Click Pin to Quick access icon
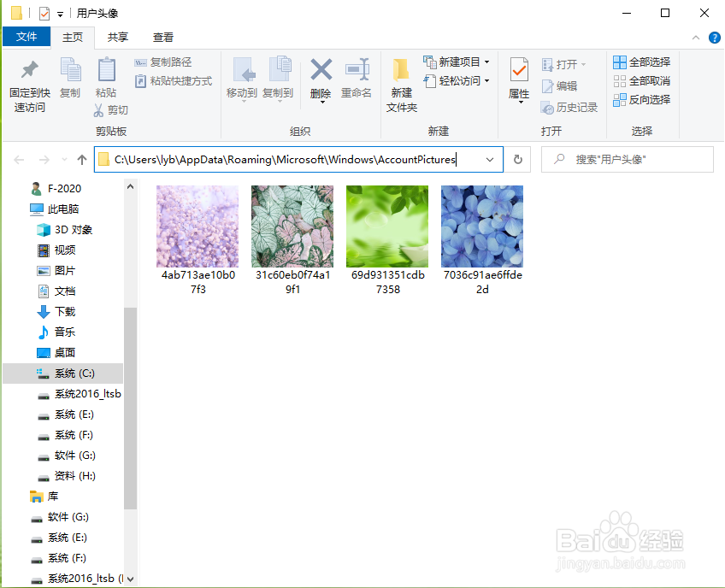This screenshot has height=588, width=725. tap(30, 70)
